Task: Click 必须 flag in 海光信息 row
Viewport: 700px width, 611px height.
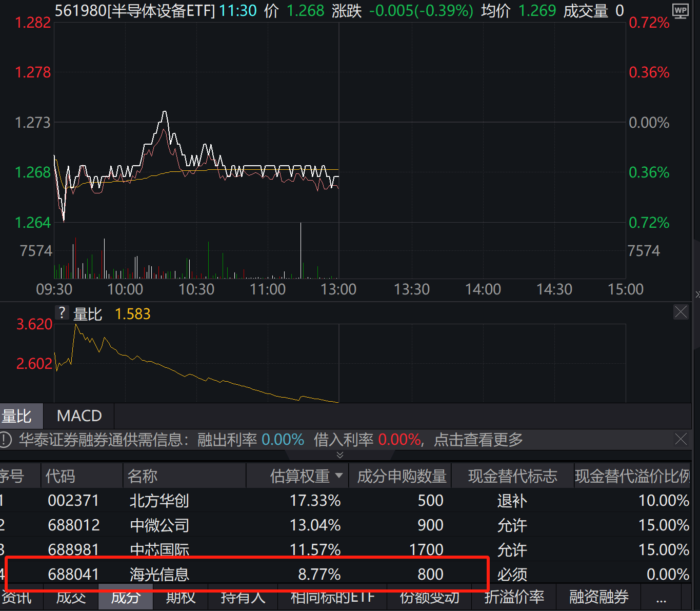Action: [512, 574]
